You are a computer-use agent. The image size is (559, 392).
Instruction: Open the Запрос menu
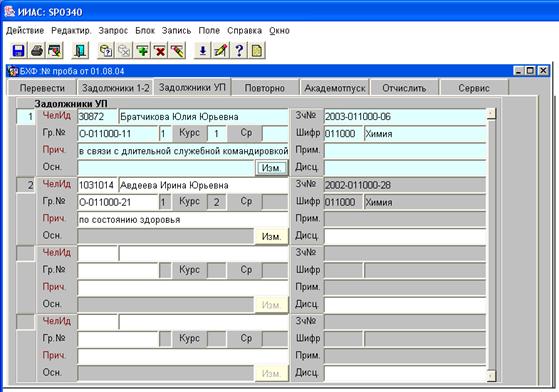click(x=113, y=31)
